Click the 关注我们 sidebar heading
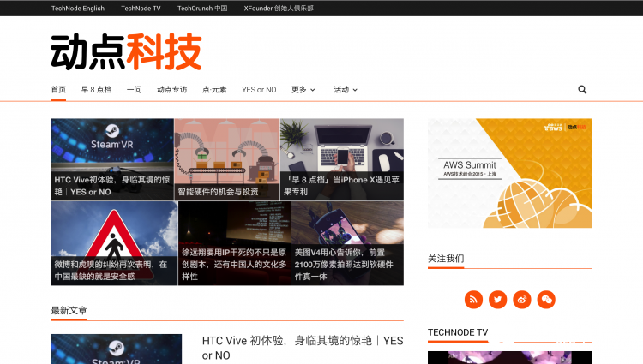643x364 pixels. tap(446, 259)
